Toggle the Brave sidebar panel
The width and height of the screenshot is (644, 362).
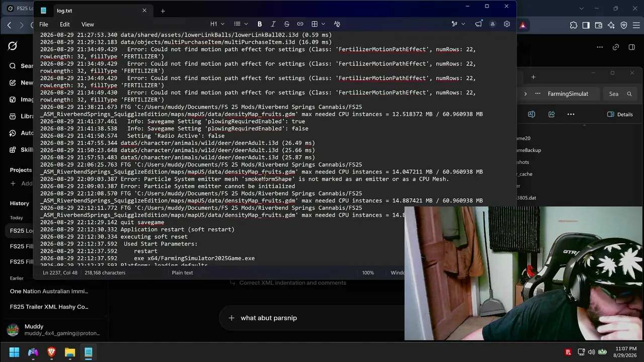tap(586, 25)
